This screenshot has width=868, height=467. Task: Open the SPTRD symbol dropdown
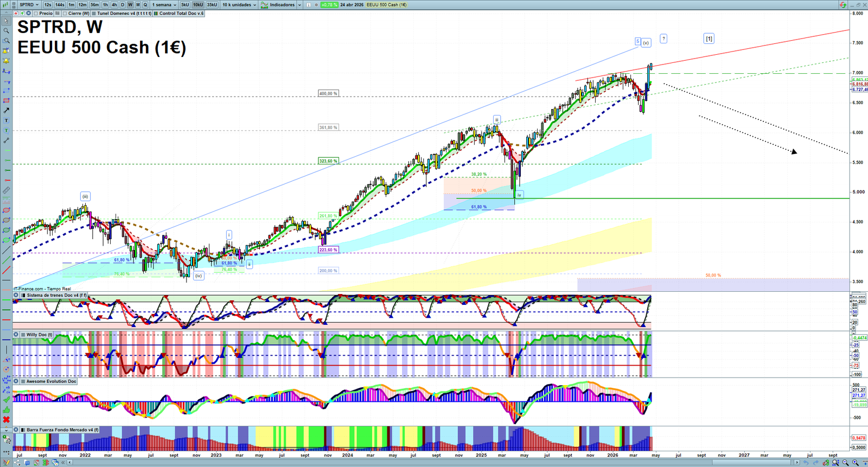pyautogui.click(x=29, y=5)
